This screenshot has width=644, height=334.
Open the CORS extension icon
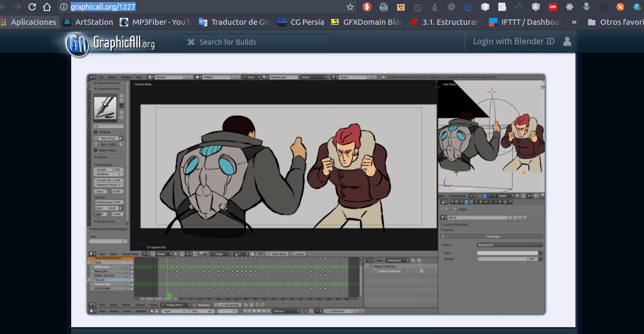552,7
